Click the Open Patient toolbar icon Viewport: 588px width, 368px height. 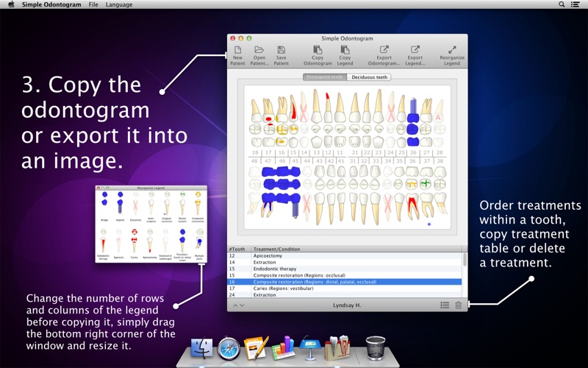259,55
